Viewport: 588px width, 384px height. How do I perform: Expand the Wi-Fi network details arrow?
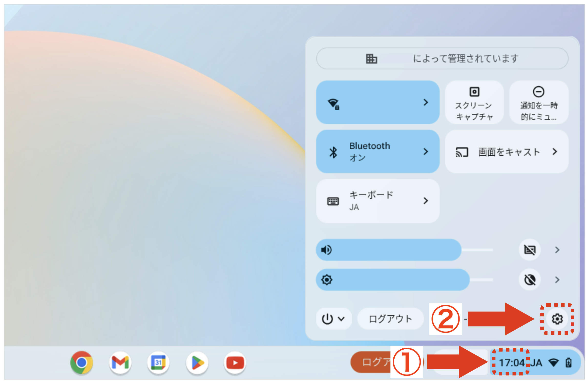425,102
